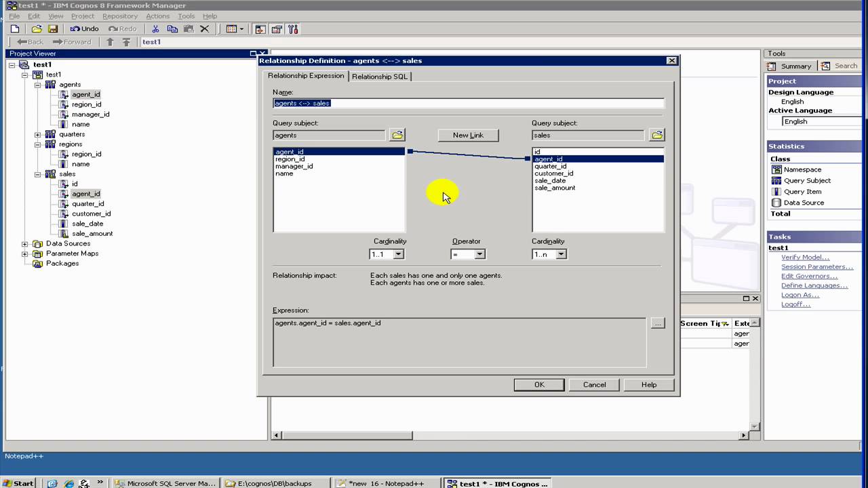Click the Undo toolbar button
Image resolution: width=868 pixels, height=488 pixels.
click(85, 29)
